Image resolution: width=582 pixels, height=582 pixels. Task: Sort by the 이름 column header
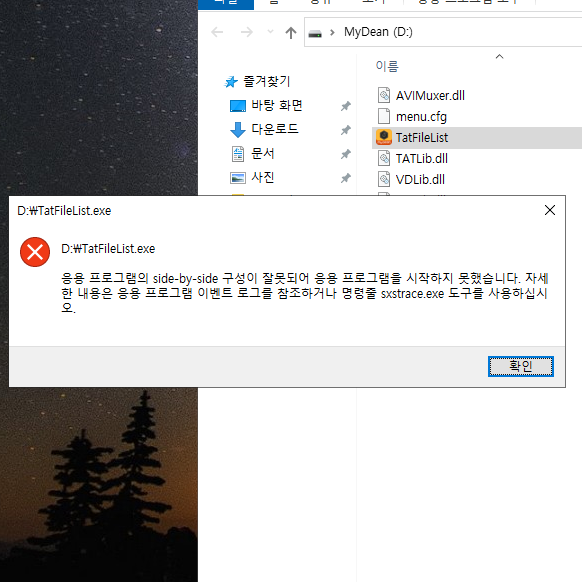click(x=387, y=66)
